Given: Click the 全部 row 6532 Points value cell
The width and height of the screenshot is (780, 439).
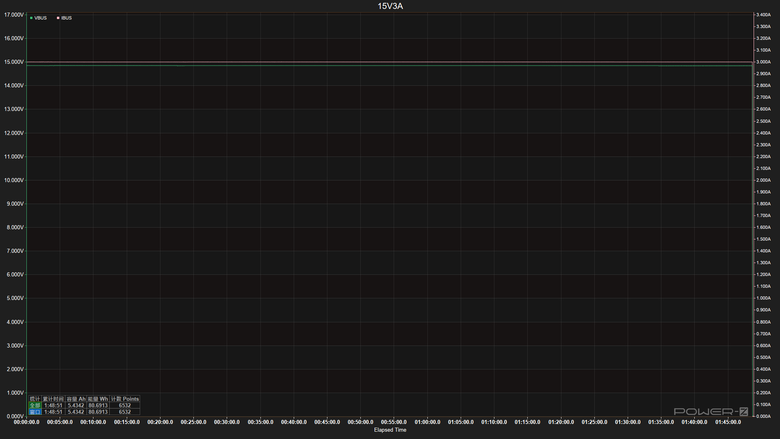Looking at the screenshot, I should [x=125, y=405].
